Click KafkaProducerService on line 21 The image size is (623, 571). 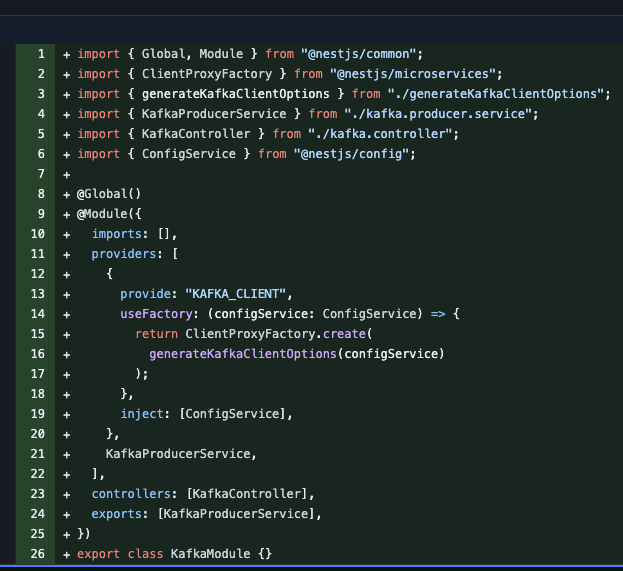coord(178,454)
